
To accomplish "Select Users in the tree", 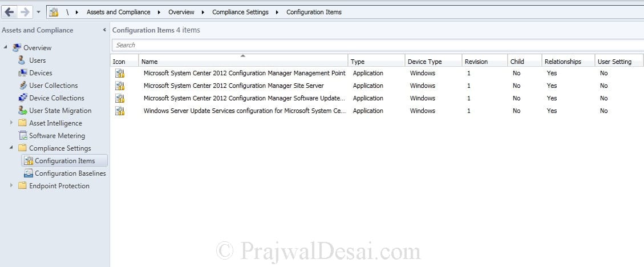I will (38, 60).
